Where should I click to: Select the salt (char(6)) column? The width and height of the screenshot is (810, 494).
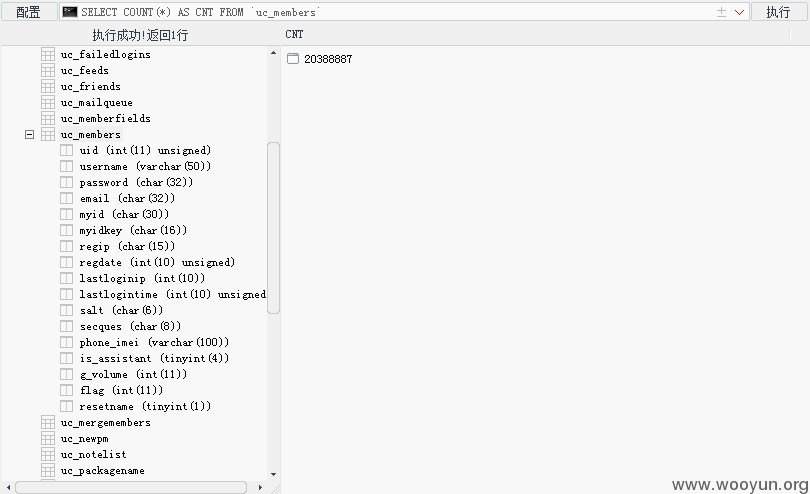121,311
